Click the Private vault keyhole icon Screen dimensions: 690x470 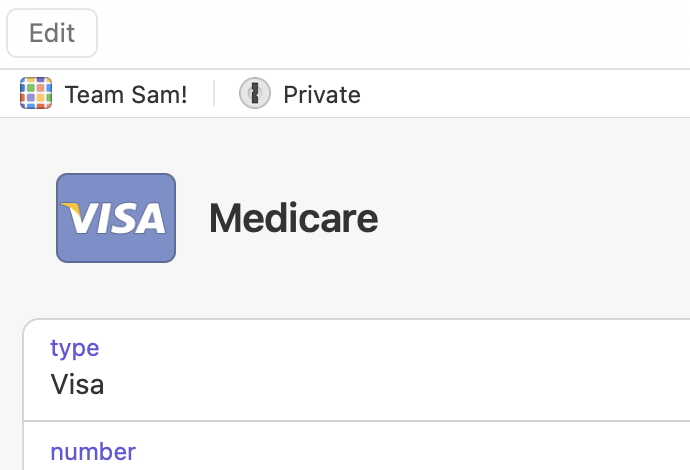(255, 94)
